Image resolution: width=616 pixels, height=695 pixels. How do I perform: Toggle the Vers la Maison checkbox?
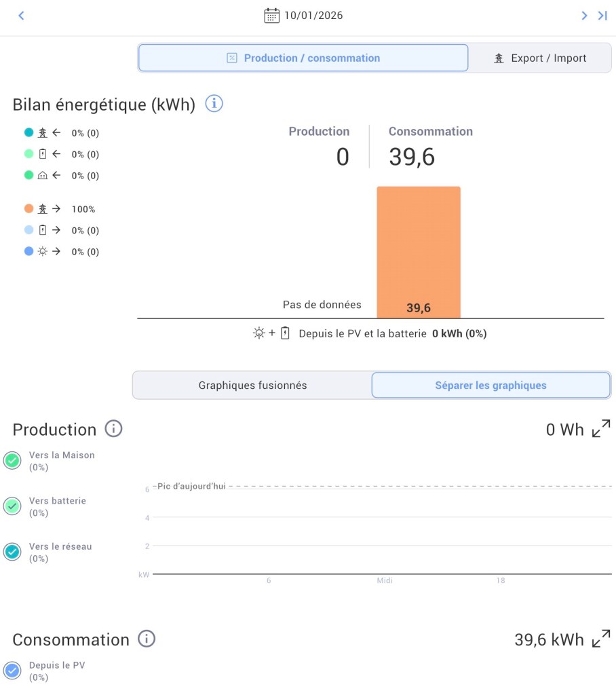coord(12,461)
